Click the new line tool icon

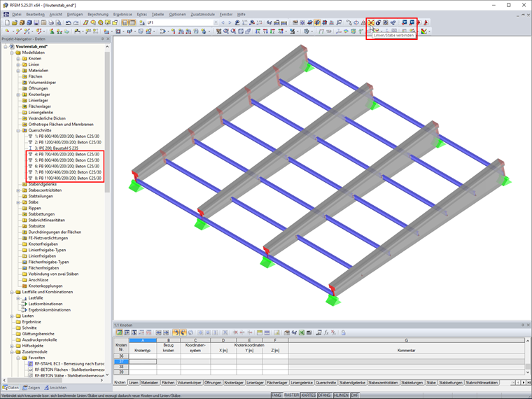pyautogui.click(x=18, y=31)
